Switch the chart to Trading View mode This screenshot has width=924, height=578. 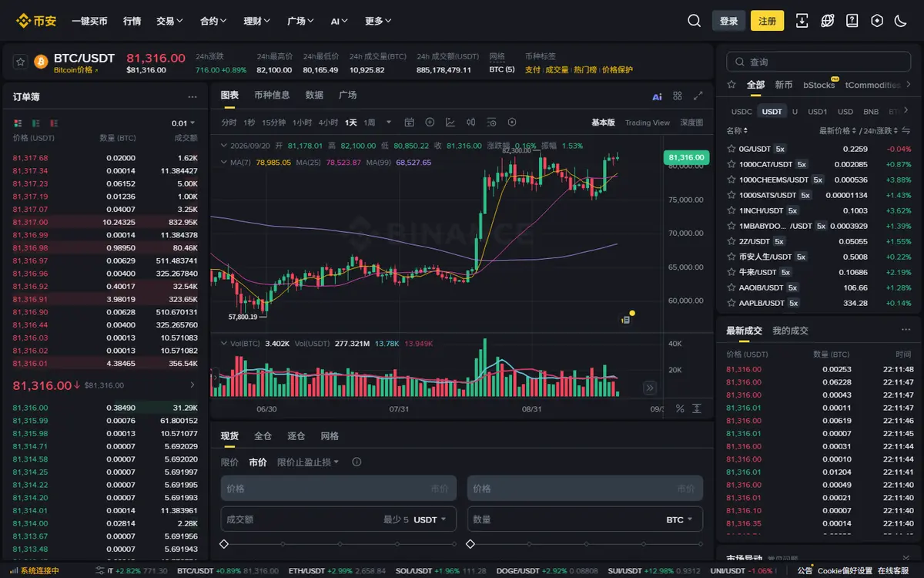[x=647, y=123]
